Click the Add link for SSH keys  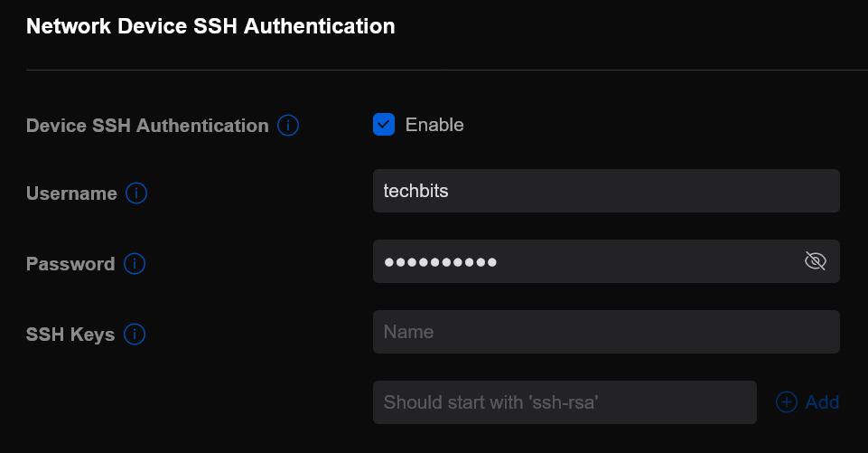pyautogui.click(x=822, y=402)
